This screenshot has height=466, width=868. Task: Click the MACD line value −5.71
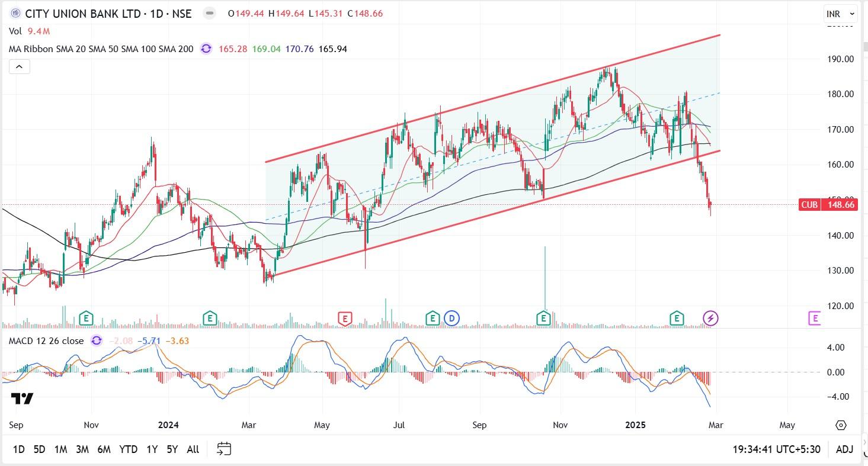pyautogui.click(x=149, y=340)
